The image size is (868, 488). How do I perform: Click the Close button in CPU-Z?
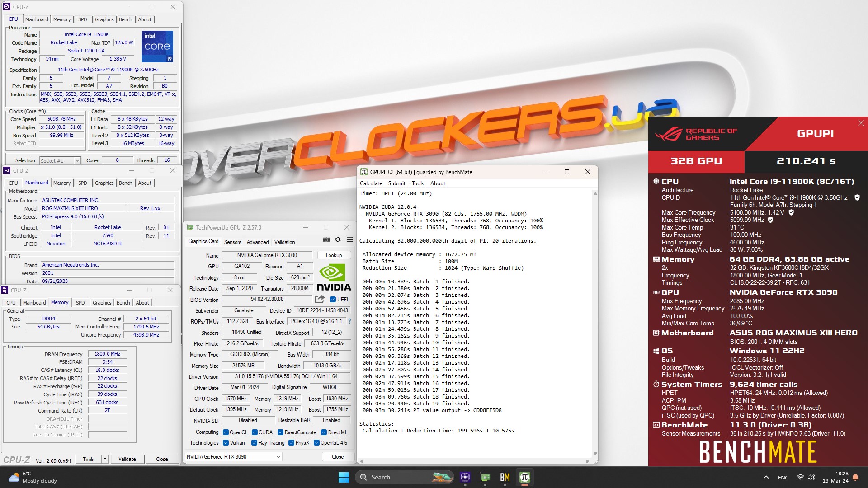(162, 459)
